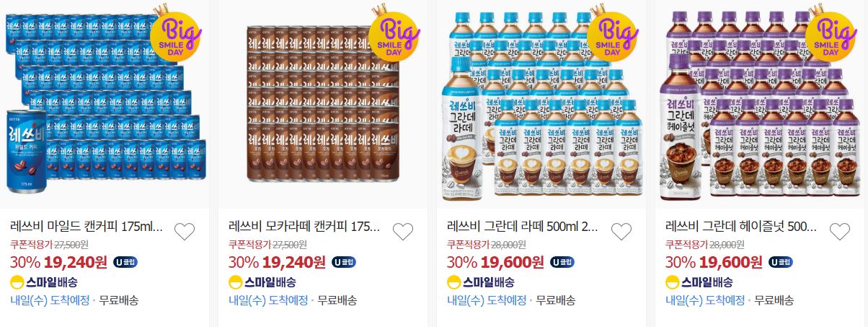Open the 레쓰비 모카라떼 캔커피 title link
The width and height of the screenshot is (868, 327).
pyautogui.click(x=305, y=227)
